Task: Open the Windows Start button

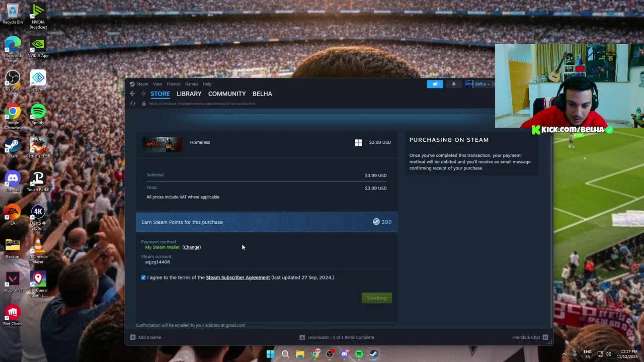Action: [x=270, y=354]
